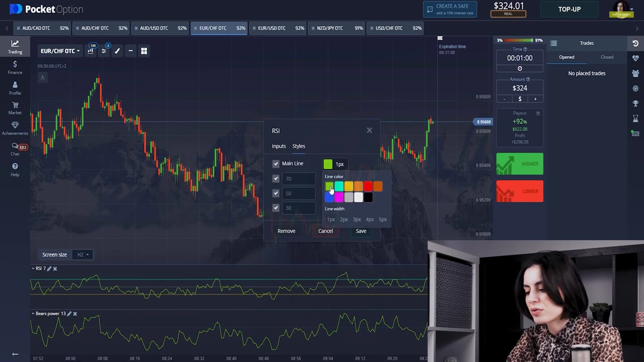Edit RSI 7 indicator pencil icon
The height and width of the screenshot is (362, 644).
(x=49, y=268)
